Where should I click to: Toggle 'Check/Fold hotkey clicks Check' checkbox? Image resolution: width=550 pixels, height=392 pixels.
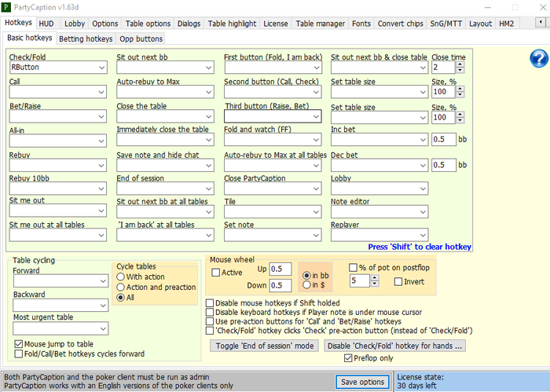(210, 330)
